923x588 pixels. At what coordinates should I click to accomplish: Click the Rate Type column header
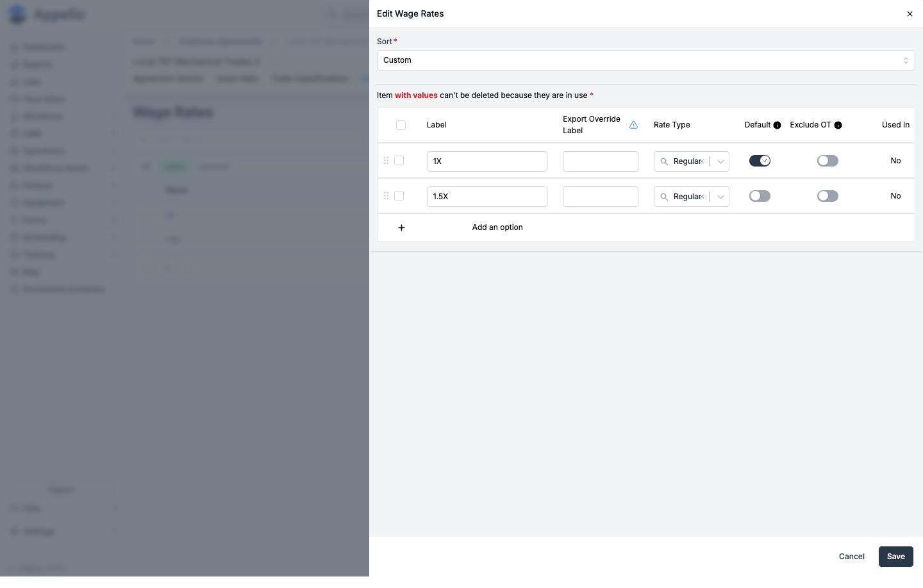[672, 125]
